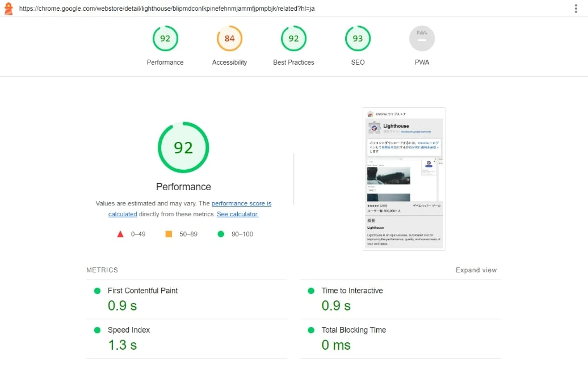The width and height of the screenshot is (588, 365).
Task: Click the orange square 50–89 legend marker
Action: pos(169,234)
